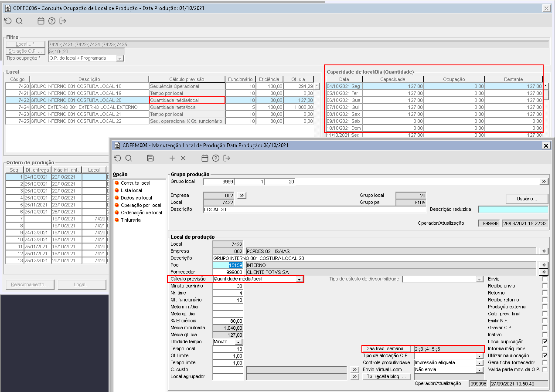
Task: Toggle the Gera ficha fornecedor checkbox
Action: pos(545,362)
